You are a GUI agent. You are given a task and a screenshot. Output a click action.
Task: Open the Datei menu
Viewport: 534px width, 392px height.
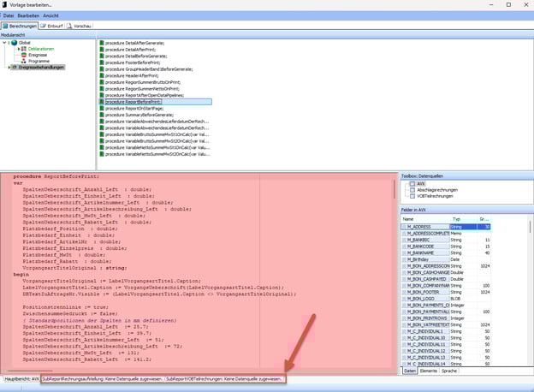(9, 15)
